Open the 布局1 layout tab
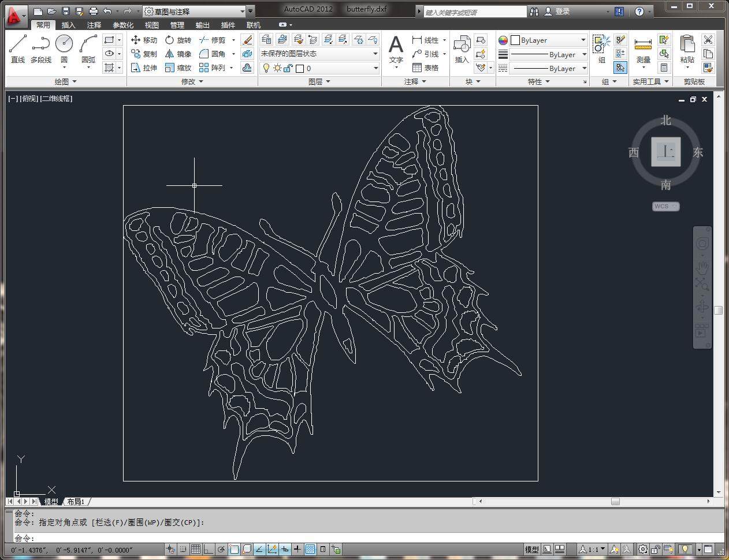The image size is (729, 560). click(76, 502)
